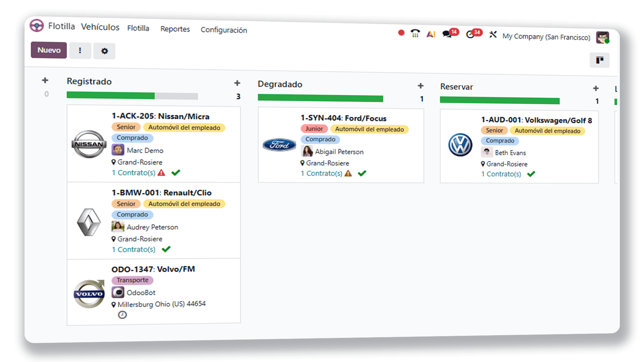Click Marc Demo avatar
644x362 pixels.
118,150
